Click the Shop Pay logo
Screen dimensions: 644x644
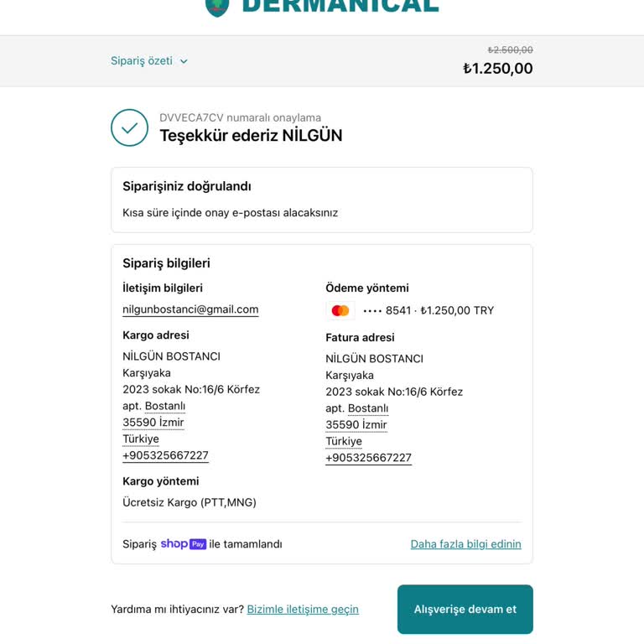click(x=184, y=543)
